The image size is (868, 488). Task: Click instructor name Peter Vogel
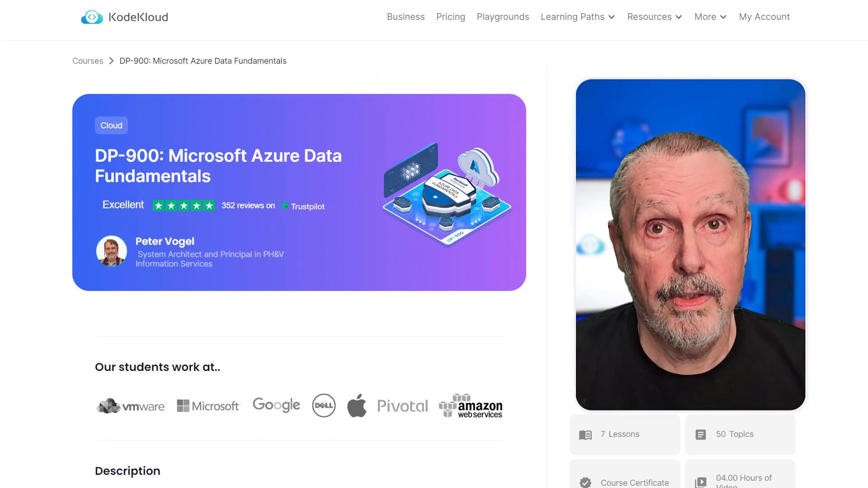[165, 241]
